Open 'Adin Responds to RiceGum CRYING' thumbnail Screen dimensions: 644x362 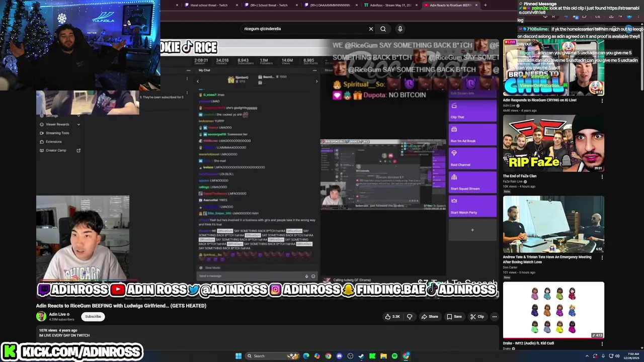[x=553, y=67]
